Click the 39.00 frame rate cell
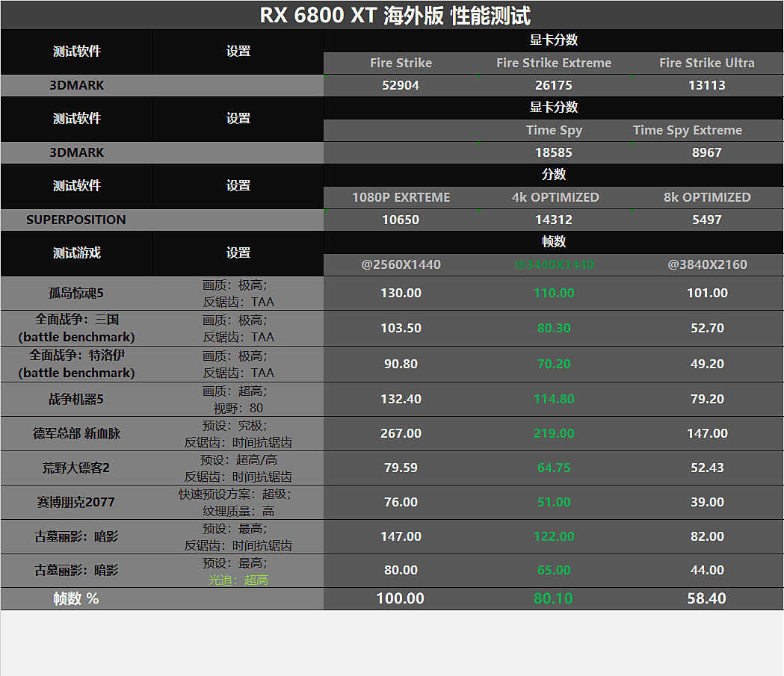The width and height of the screenshot is (784, 676). 707,502
